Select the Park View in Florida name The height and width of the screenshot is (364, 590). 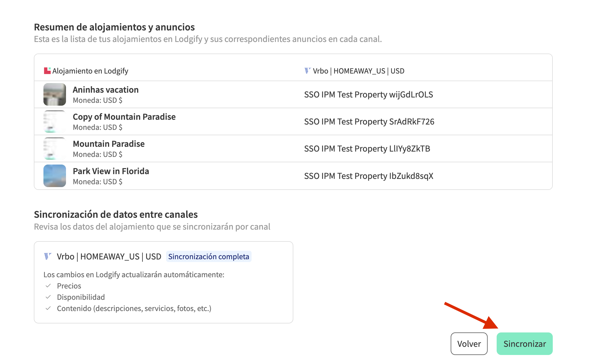click(111, 171)
